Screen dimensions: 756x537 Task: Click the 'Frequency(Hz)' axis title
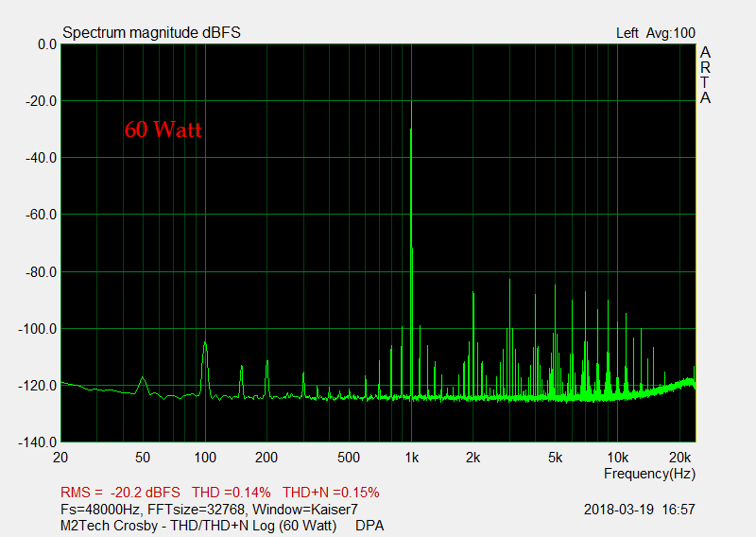[649, 474]
